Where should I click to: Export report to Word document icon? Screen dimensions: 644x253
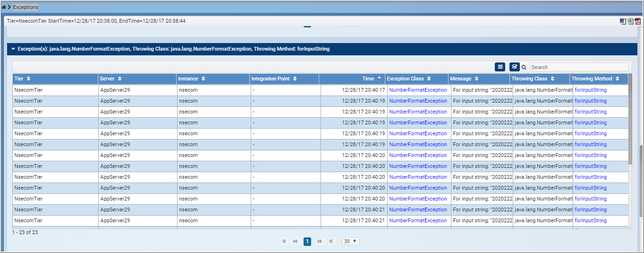623,21
